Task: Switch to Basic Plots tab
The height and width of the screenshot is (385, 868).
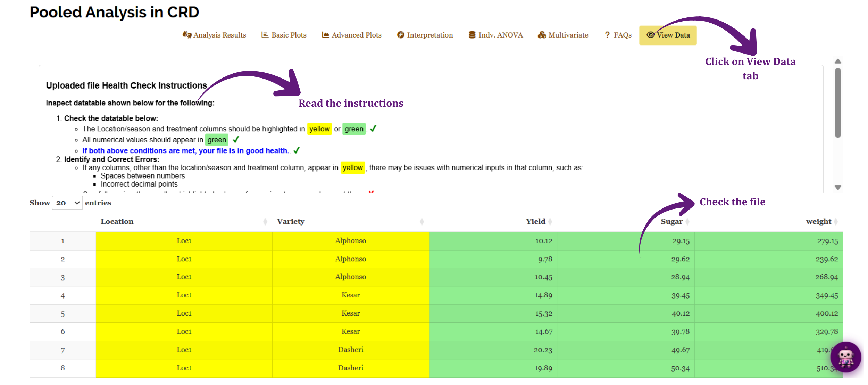Action: tap(284, 35)
